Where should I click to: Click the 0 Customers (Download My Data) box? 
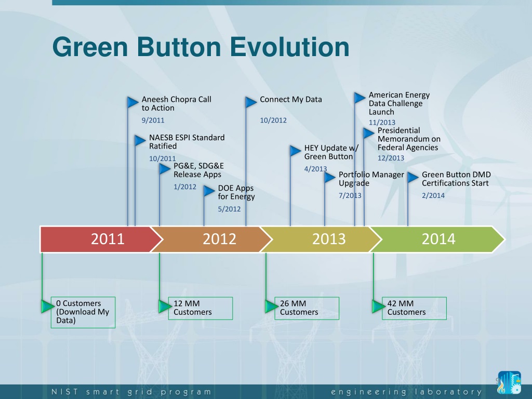83,312
